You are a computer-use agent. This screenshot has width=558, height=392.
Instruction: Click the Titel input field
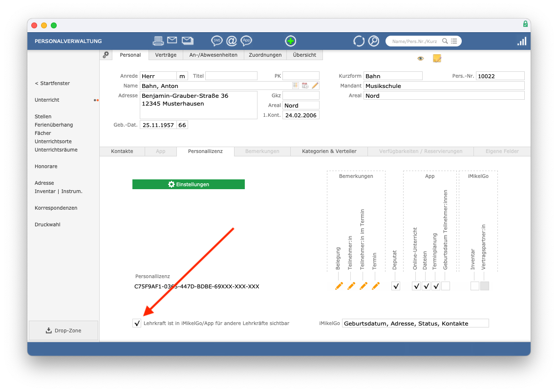click(x=231, y=76)
